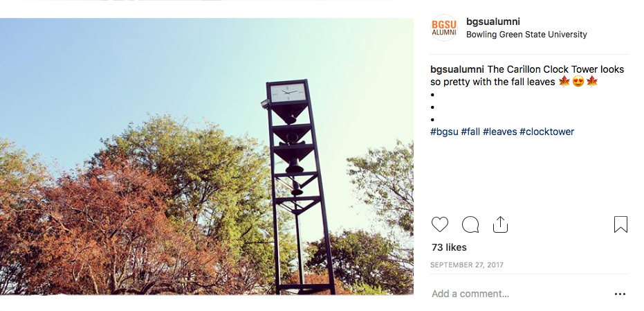Open the #fall hashtag
Image resolution: width=644 pixels, height=311 pixels.
470,132
